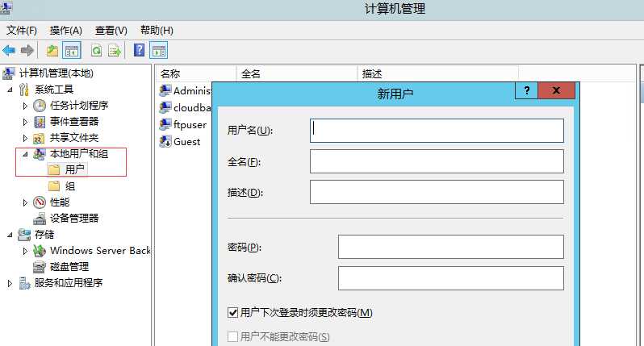Expand the 性能 tree node
The image size is (644, 346).
point(25,202)
